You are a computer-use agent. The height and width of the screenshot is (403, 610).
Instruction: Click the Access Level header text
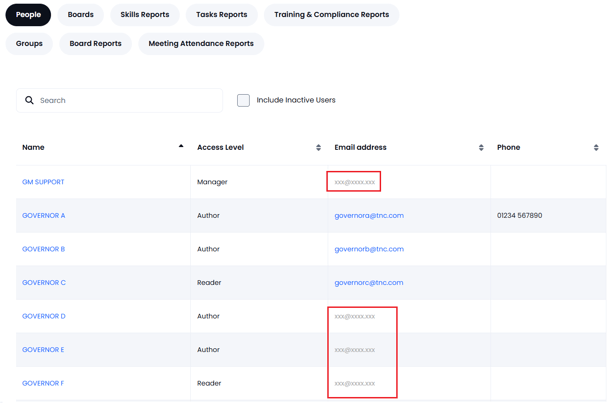point(220,147)
